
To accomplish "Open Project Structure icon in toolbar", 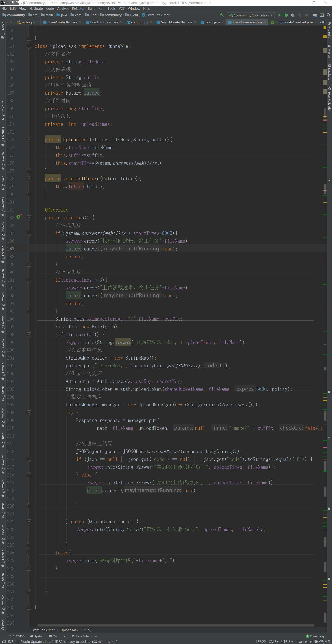I will click(x=315, y=15).
